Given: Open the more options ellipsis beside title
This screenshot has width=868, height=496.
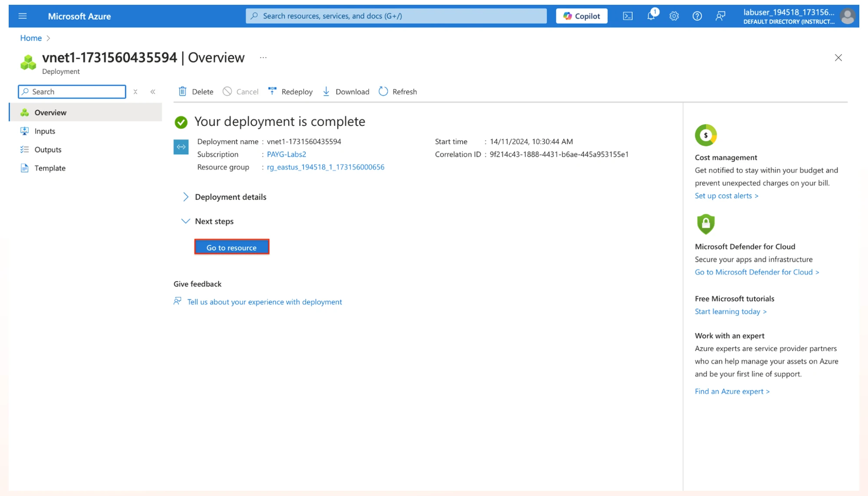Looking at the screenshot, I should coord(263,57).
